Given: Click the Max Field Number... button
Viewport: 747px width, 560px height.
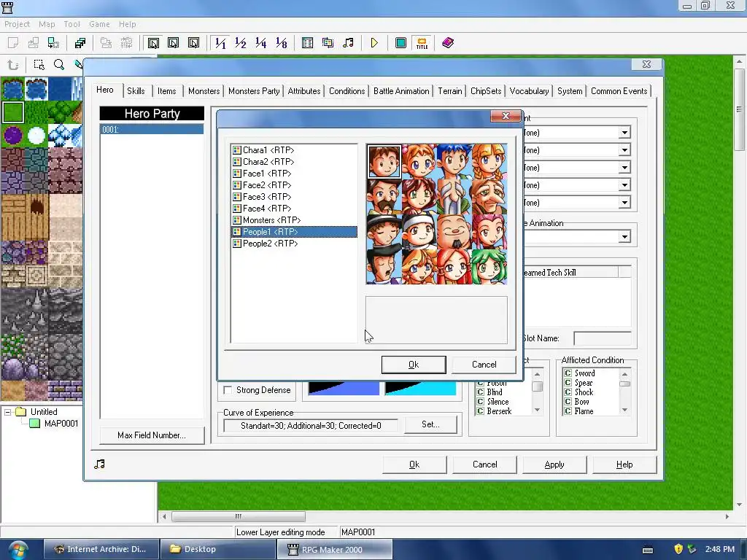Looking at the screenshot, I should (152, 435).
